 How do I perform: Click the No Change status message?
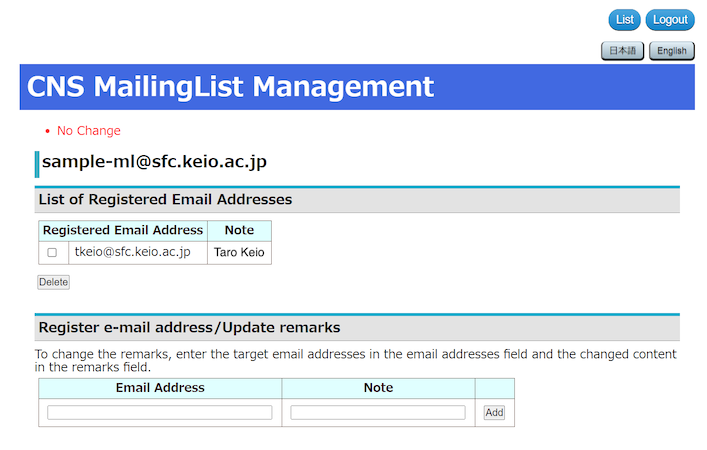(88, 131)
